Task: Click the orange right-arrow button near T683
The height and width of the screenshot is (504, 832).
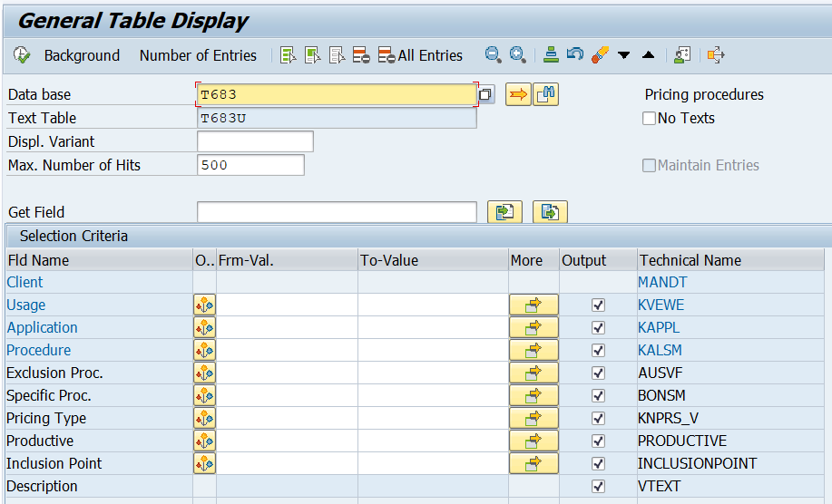Action: click(518, 95)
